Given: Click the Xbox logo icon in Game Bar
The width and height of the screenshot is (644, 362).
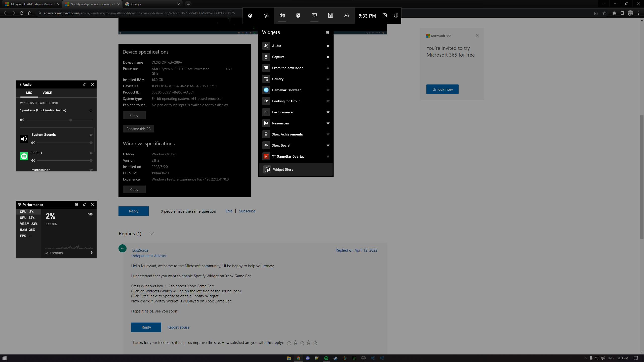Looking at the screenshot, I should pyautogui.click(x=250, y=16).
